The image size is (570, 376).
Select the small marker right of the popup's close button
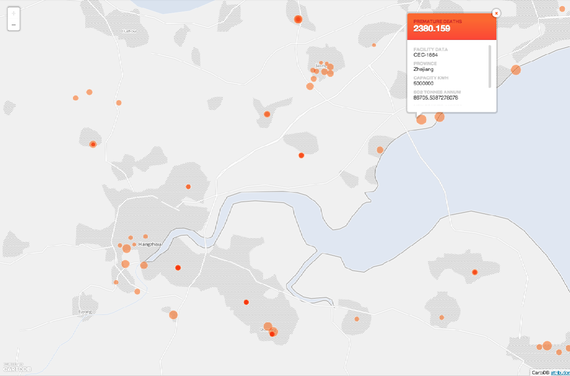point(562,9)
